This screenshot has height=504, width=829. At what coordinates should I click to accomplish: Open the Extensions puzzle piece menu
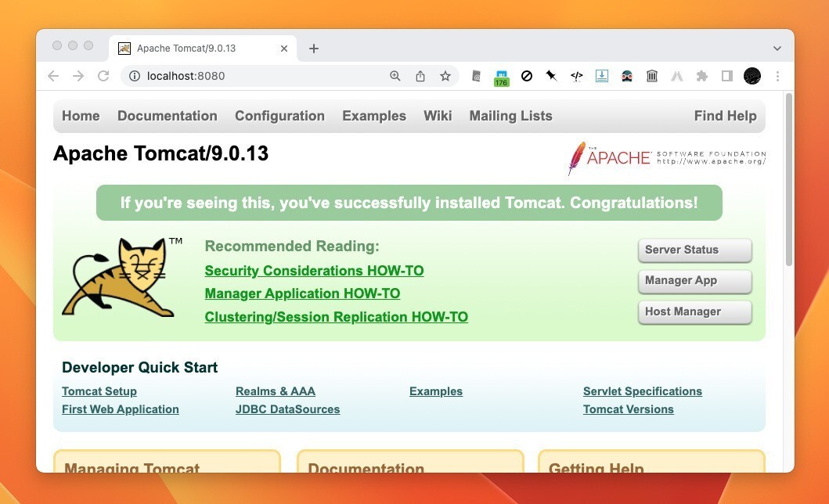pyautogui.click(x=702, y=76)
